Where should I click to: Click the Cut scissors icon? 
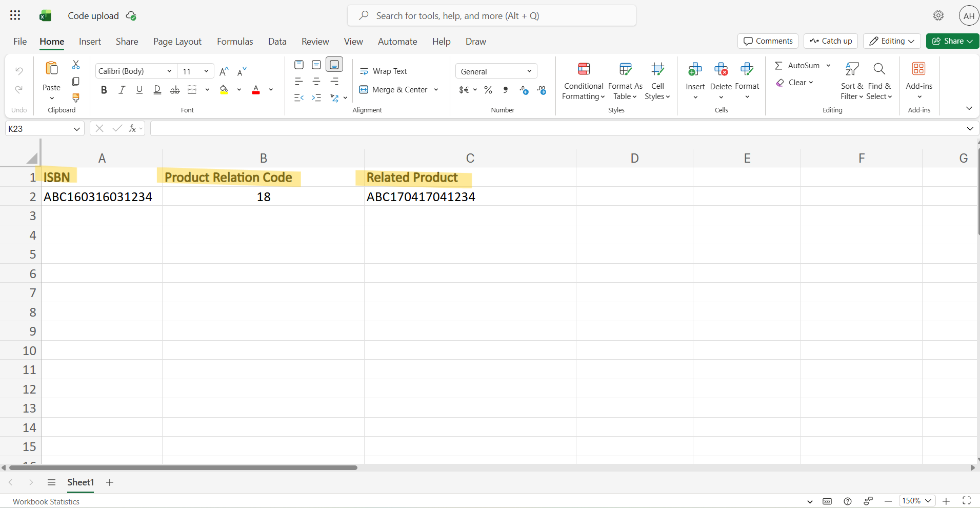76,65
